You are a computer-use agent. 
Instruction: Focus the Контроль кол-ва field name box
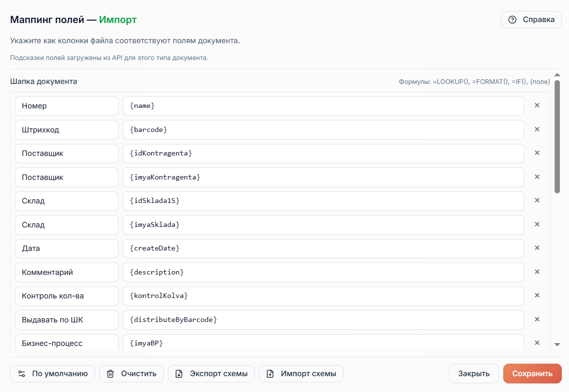coord(66,296)
